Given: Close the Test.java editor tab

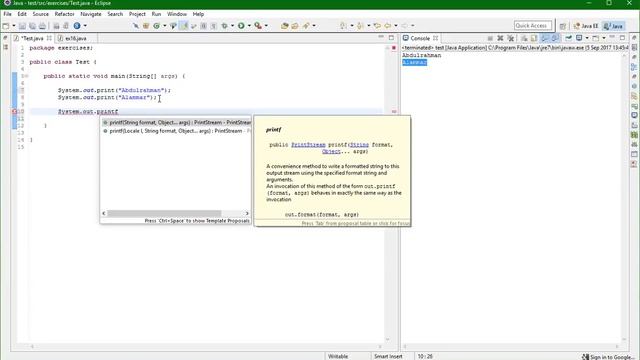Looking at the screenshot, I should [x=49, y=38].
